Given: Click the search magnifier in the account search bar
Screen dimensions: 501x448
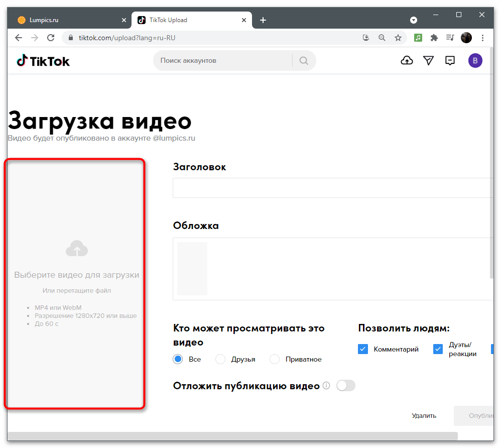Looking at the screenshot, I should click(304, 60).
